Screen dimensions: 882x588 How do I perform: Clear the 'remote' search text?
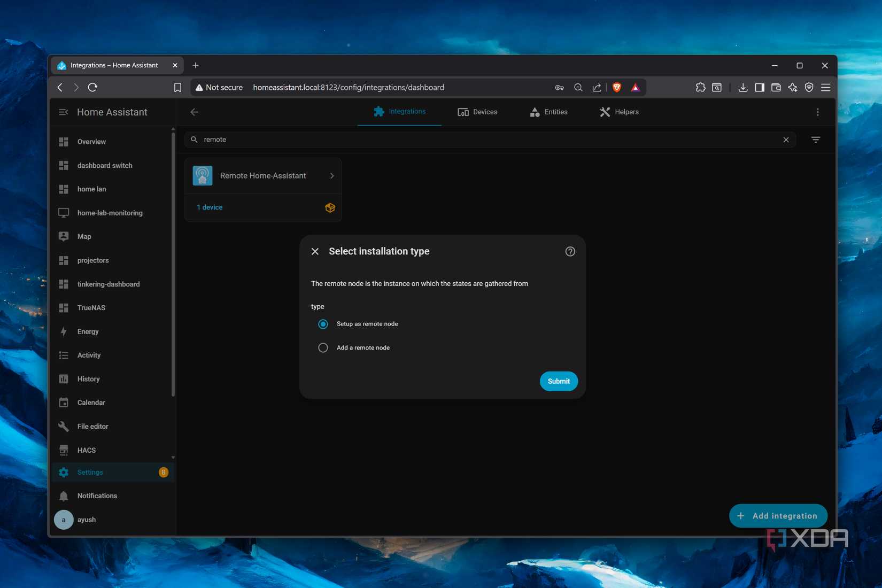[786, 140]
